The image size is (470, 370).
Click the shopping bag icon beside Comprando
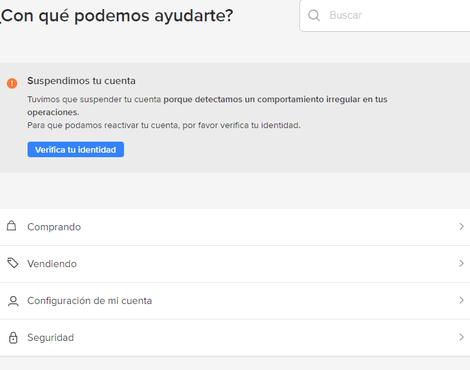[x=12, y=226]
